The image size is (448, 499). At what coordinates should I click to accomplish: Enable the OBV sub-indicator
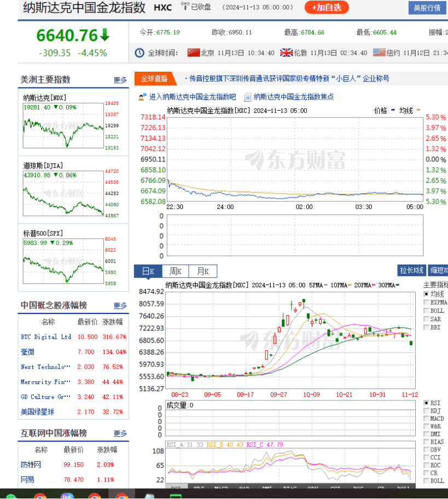[x=426, y=450]
